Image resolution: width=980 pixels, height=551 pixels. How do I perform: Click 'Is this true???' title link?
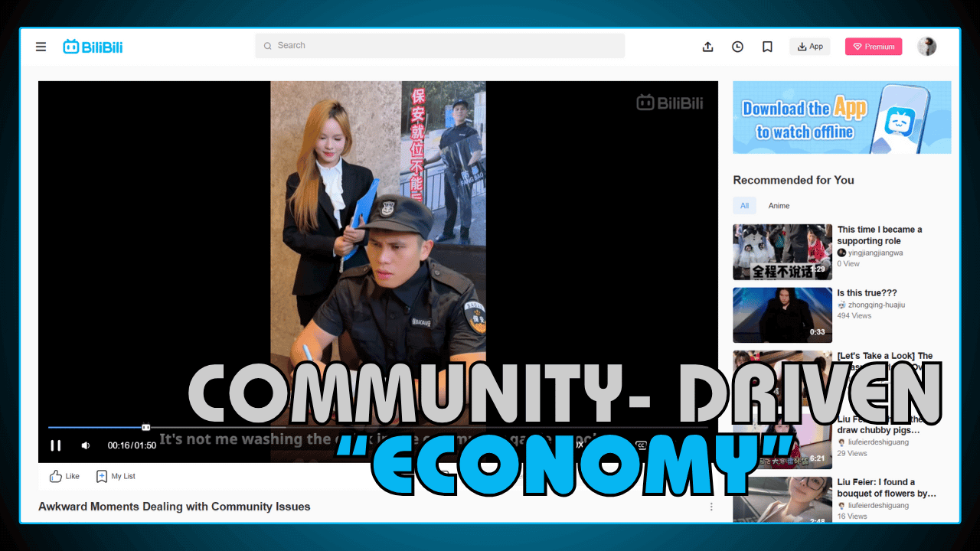point(867,293)
